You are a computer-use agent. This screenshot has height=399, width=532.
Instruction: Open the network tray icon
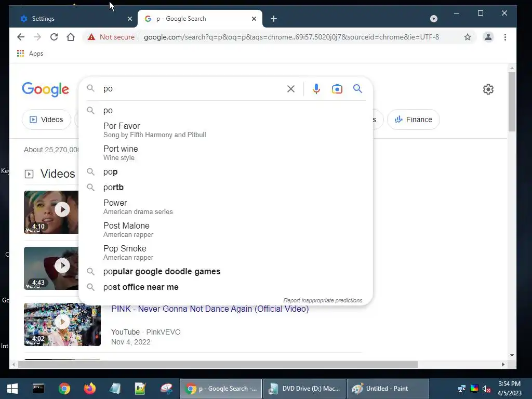pos(461,389)
